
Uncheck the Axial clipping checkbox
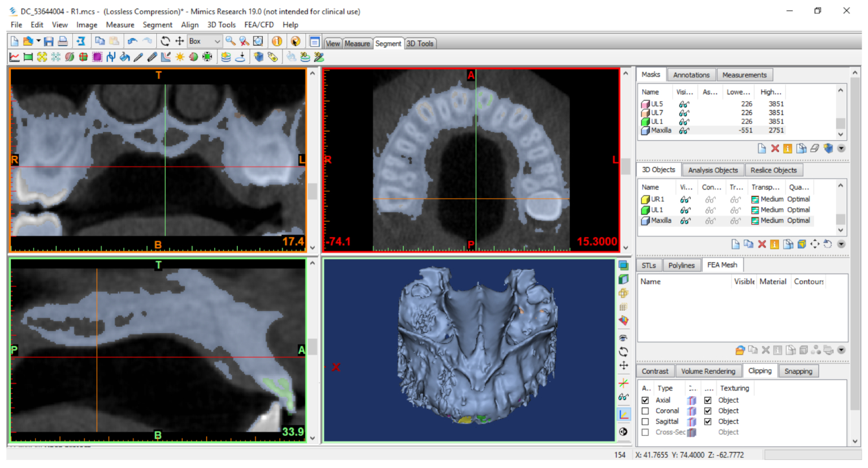tap(645, 400)
